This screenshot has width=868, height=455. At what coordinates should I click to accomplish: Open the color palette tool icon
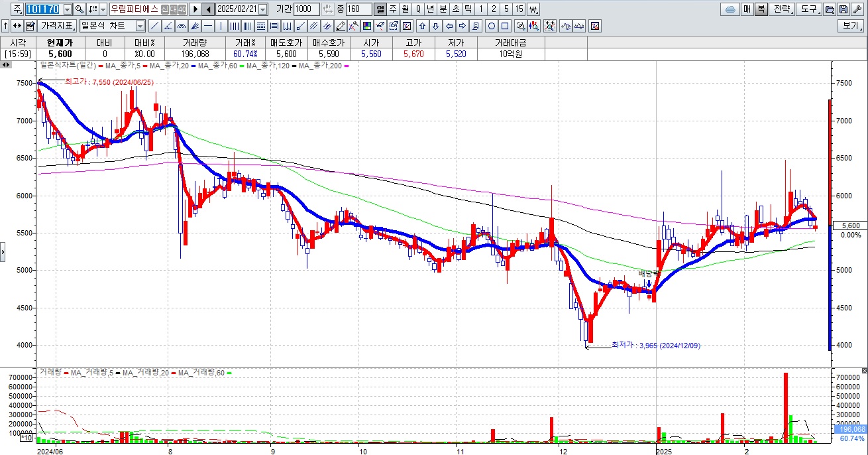click(x=366, y=26)
